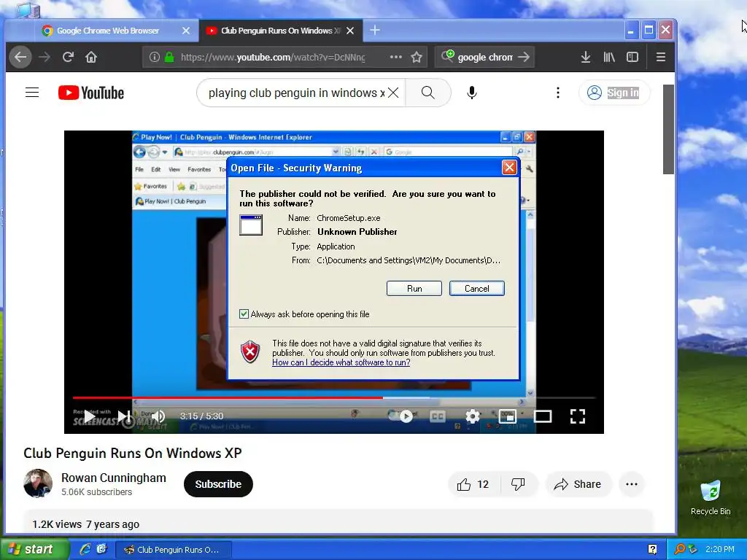Open the browser library icon
This screenshot has width=747, height=560.
click(x=609, y=57)
